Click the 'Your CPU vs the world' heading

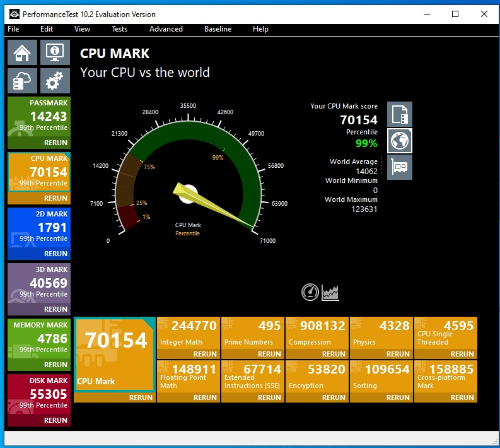tap(145, 73)
